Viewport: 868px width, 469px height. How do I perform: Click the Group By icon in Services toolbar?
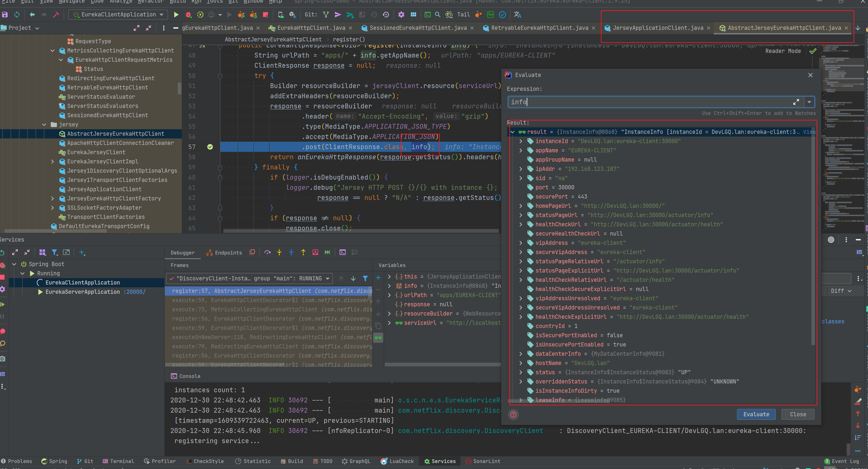tap(42, 252)
